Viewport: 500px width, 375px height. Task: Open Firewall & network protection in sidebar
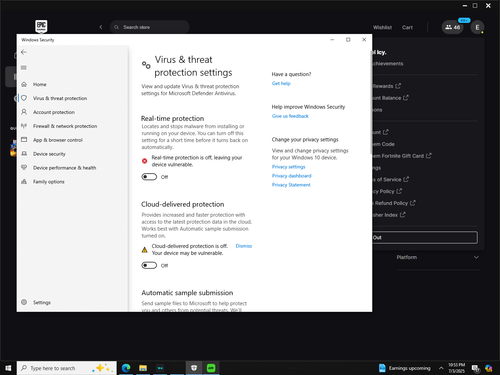pyautogui.click(x=65, y=126)
